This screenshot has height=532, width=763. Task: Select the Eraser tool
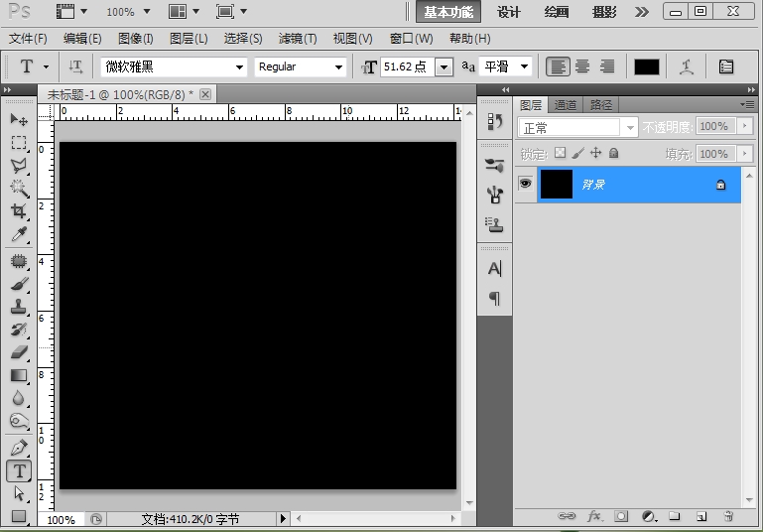[x=19, y=352]
